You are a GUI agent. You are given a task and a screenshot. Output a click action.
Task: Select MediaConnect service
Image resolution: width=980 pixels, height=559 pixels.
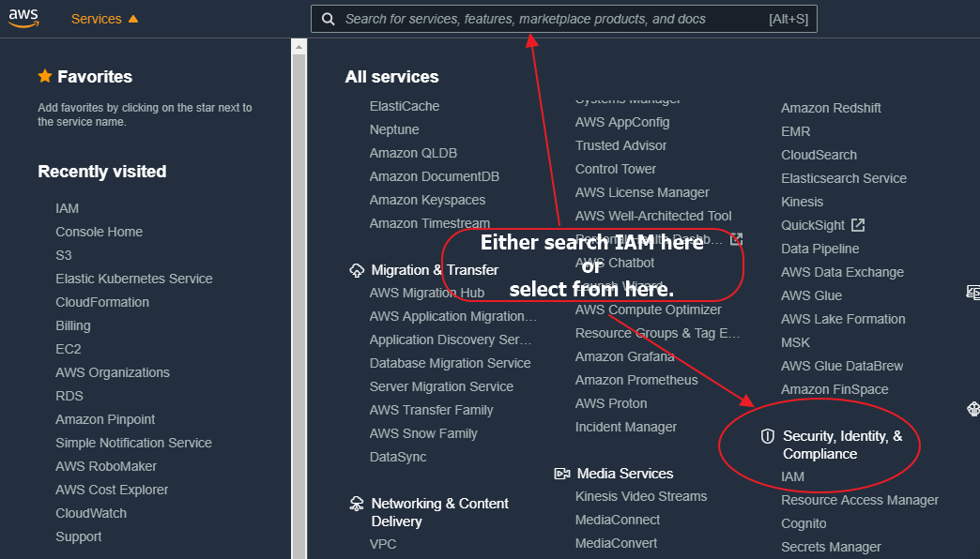point(618,521)
